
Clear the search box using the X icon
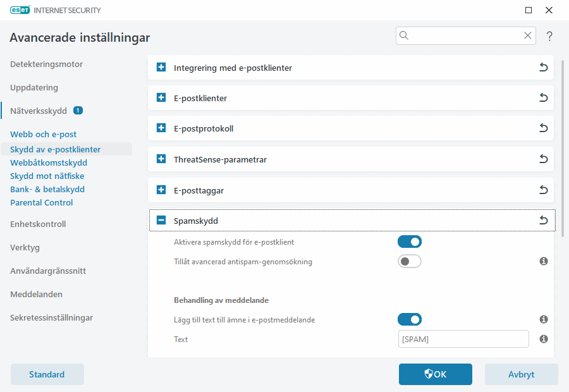(528, 35)
